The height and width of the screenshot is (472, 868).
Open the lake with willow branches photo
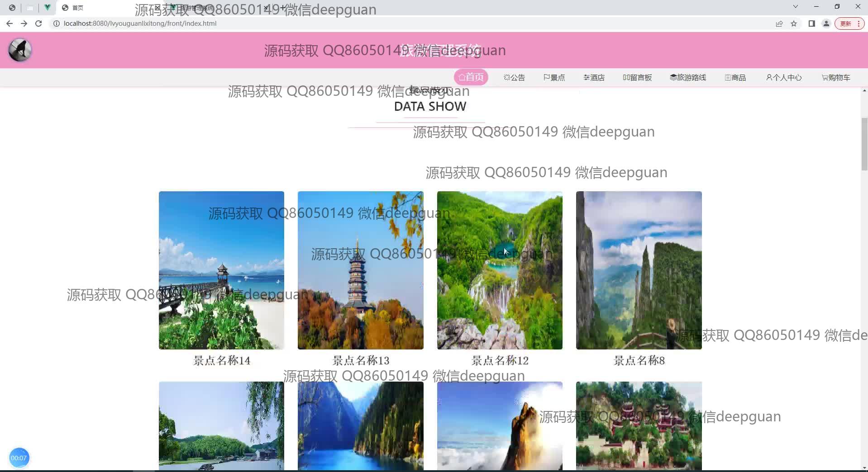coord(221,426)
